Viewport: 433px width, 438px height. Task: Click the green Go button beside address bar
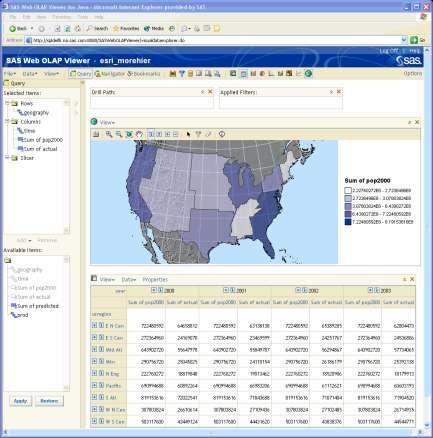click(x=414, y=40)
